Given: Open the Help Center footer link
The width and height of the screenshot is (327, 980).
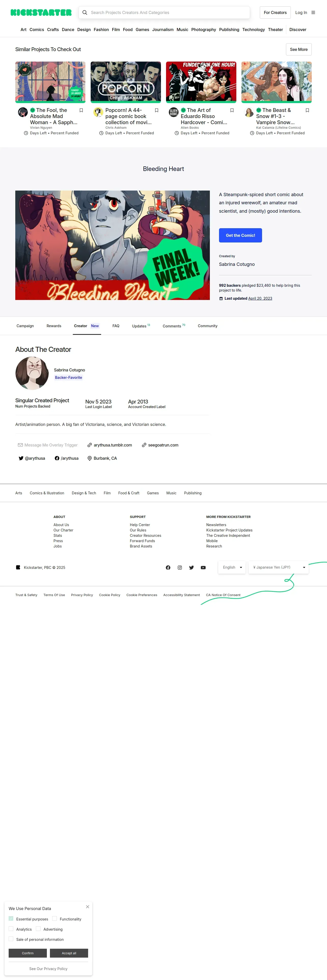Looking at the screenshot, I should (140, 525).
